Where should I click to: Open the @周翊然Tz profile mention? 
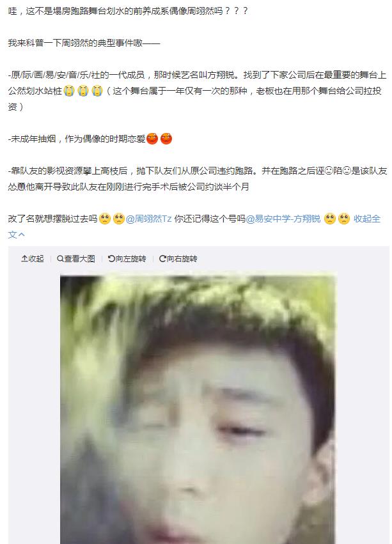tap(148, 219)
